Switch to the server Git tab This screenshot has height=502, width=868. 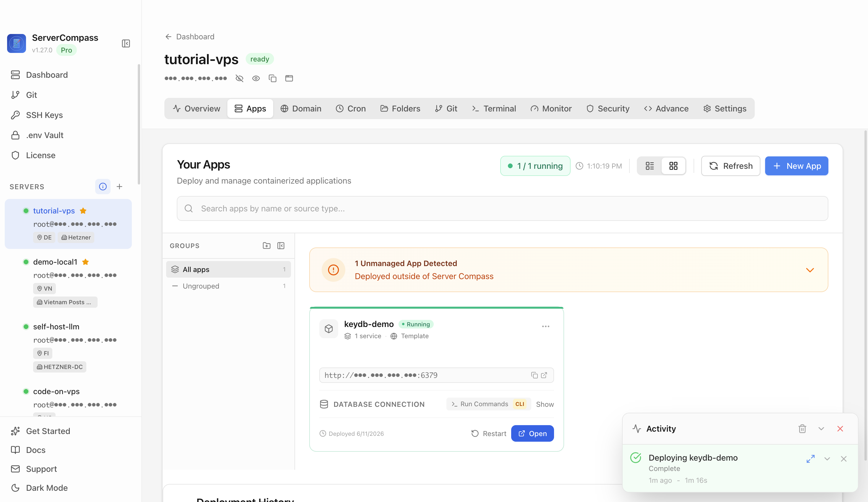[446, 109]
